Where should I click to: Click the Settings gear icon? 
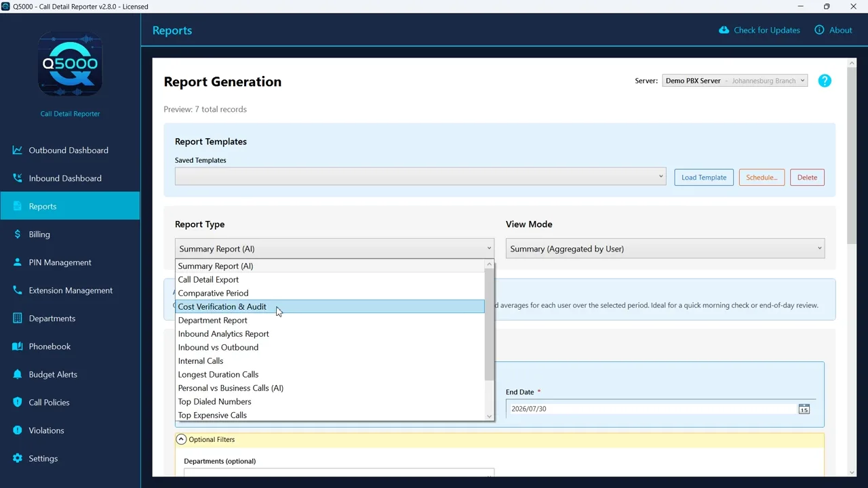coord(18,458)
